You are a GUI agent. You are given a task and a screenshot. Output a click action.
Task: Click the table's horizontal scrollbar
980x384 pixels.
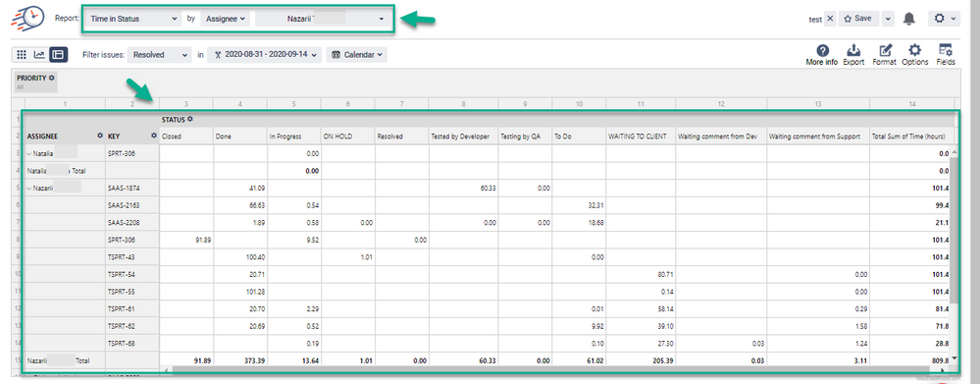point(556,369)
